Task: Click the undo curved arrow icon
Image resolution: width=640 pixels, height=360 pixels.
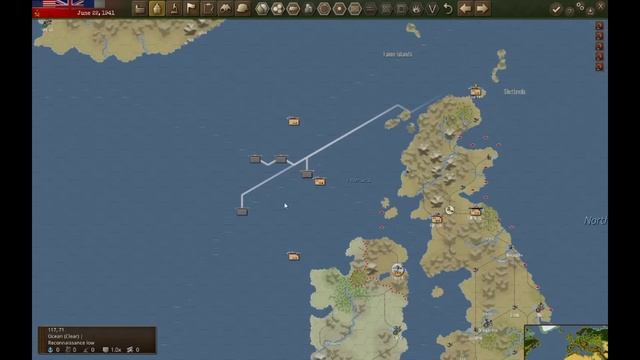Action: pyautogui.click(x=448, y=9)
